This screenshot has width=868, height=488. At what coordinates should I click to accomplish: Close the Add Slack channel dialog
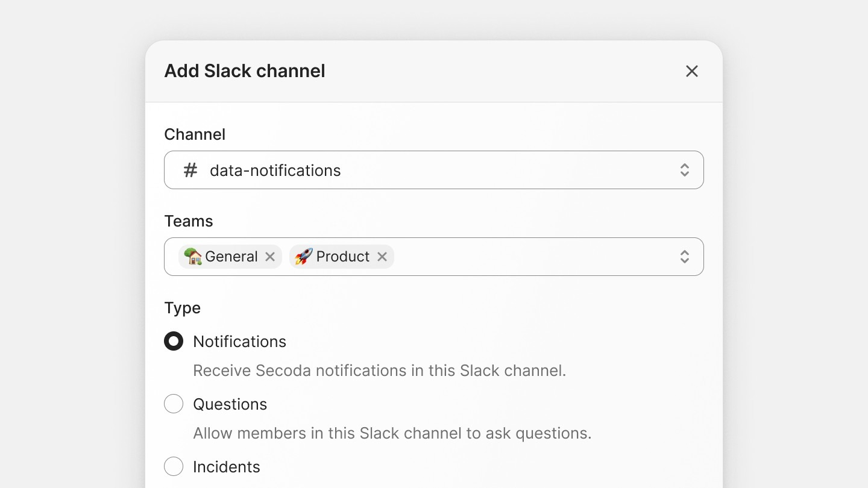(691, 71)
